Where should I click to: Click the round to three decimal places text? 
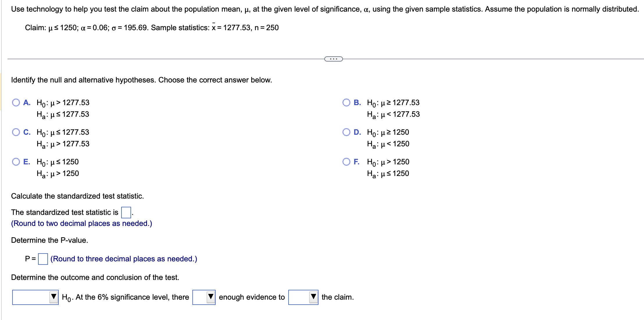pos(124,258)
